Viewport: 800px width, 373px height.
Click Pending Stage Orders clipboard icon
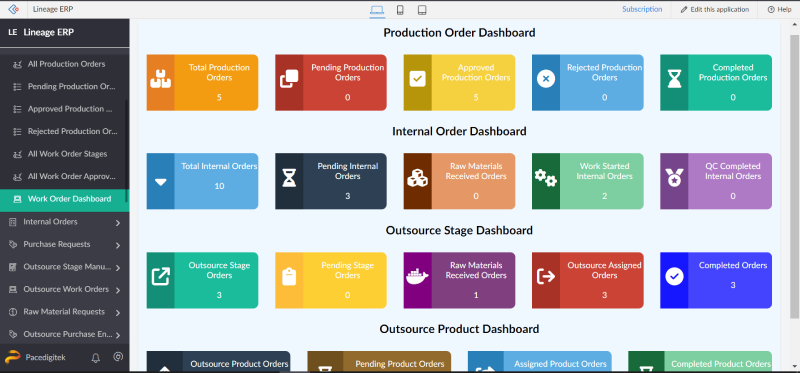pyautogui.click(x=289, y=277)
